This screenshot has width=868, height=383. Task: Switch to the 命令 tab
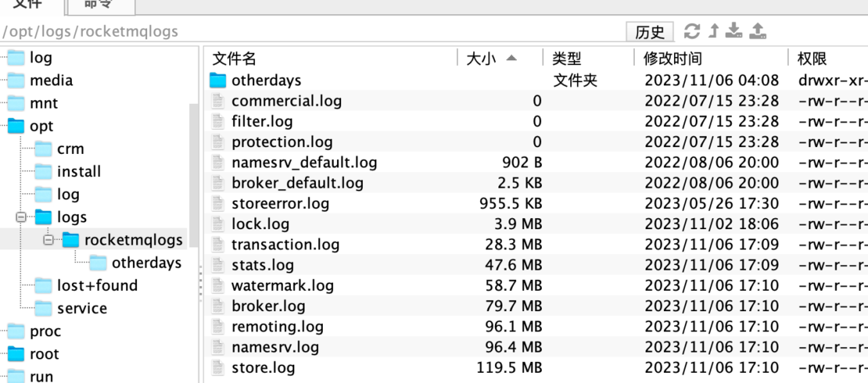click(99, 4)
